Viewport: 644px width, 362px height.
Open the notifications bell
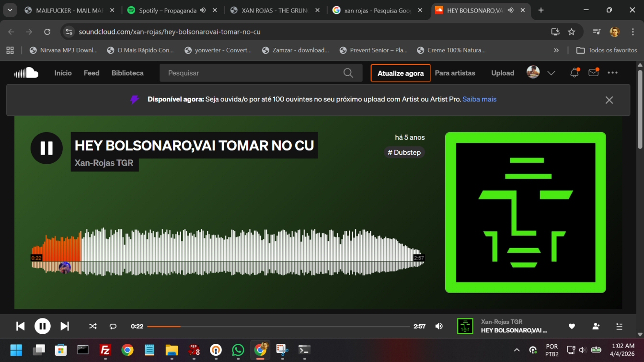point(574,73)
